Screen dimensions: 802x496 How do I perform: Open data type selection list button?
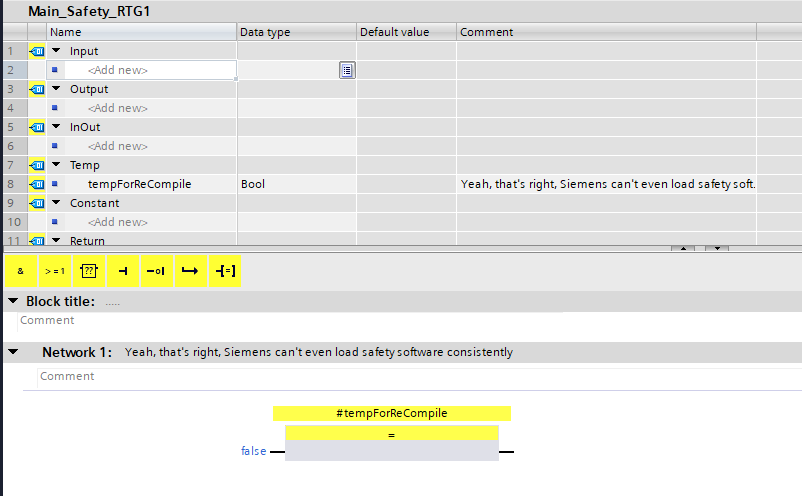coord(347,71)
